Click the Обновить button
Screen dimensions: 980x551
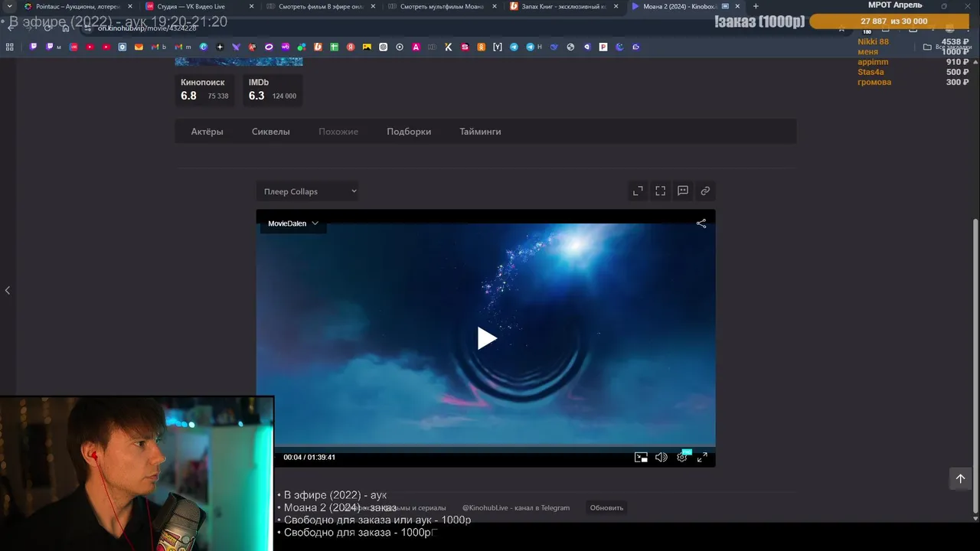[606, 507]
